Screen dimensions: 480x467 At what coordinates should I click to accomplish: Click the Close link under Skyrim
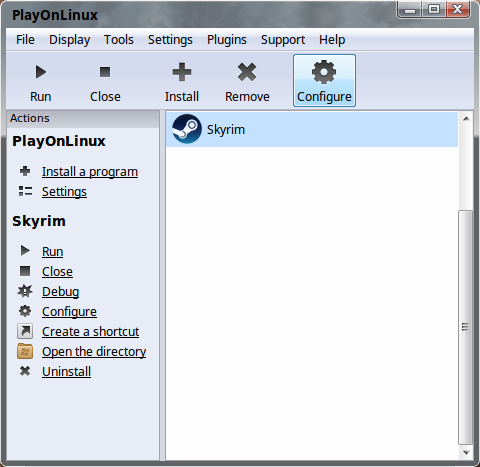click(57, 271)
